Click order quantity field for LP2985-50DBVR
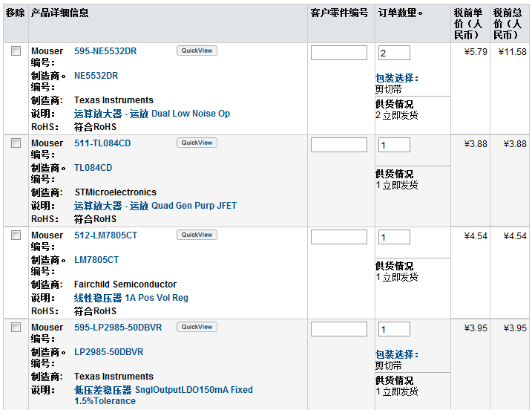Viewport: 532px width, 410px height. (394, 329)
